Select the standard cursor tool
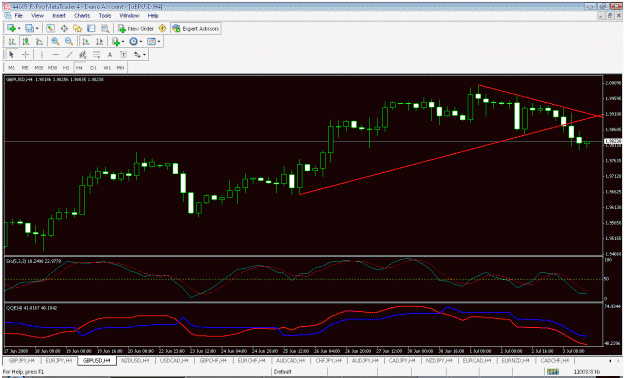Viewport: 625px width, 378px height. [x=11, y=55]
